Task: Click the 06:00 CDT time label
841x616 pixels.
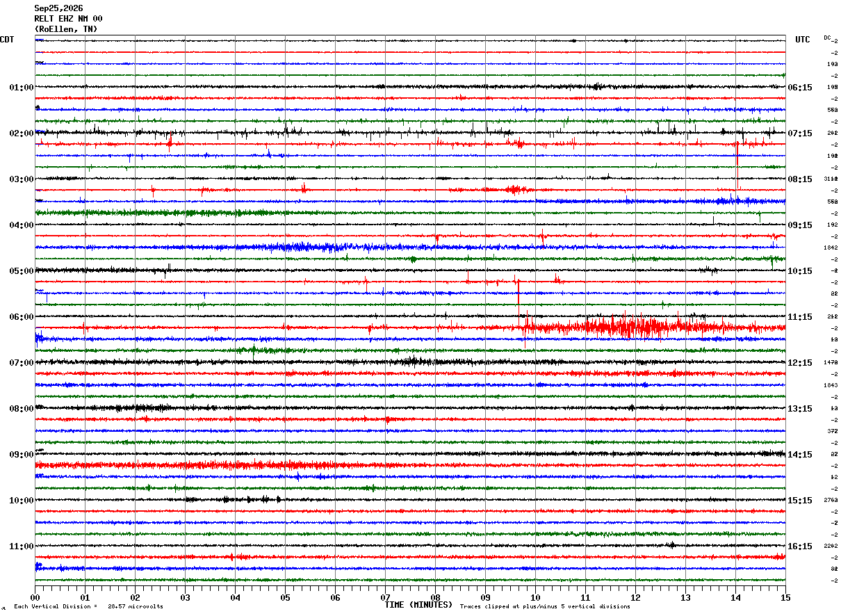Action: coord(22,317)
